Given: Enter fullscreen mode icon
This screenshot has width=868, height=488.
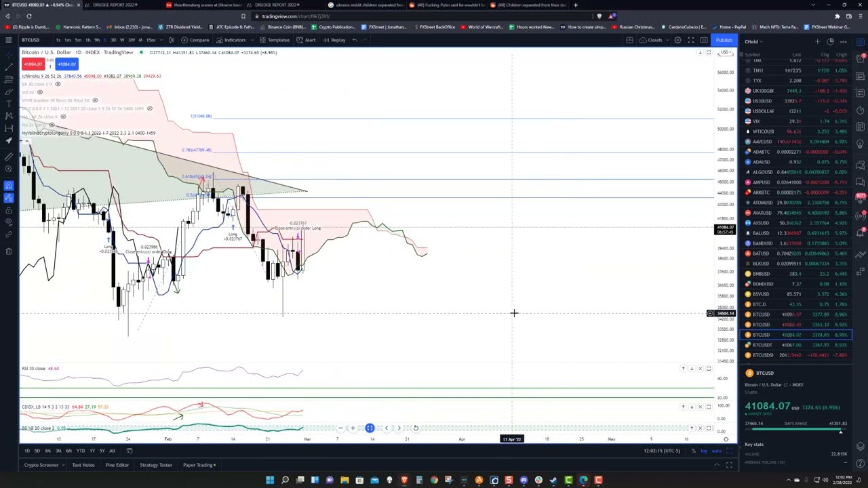Looking at the screenshot, I should coord(691,40).
